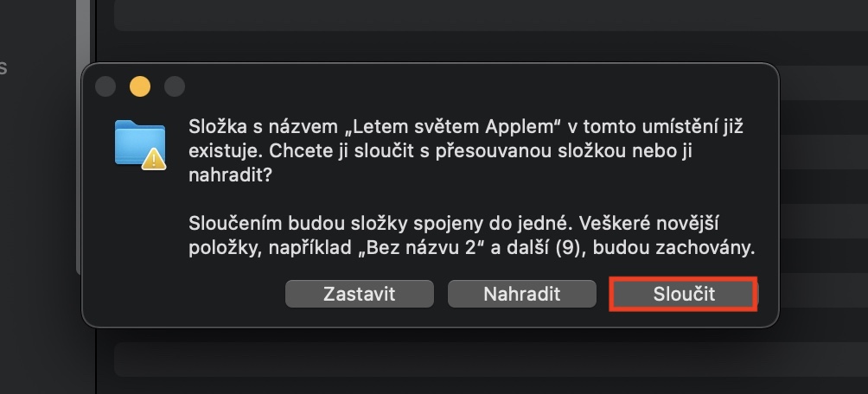Screen dimensions: 868x394
Task: Click the rightmost gray zoom window button
Action: pos(175,86)
